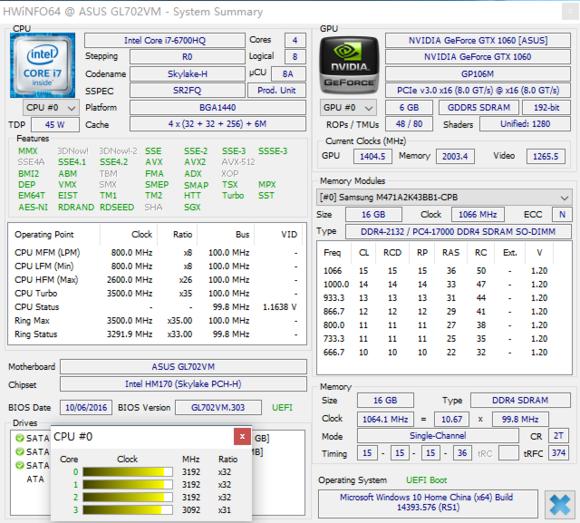
Task: Click the Intel Core i7-6700HQ name field
Action: coord(165,40)
